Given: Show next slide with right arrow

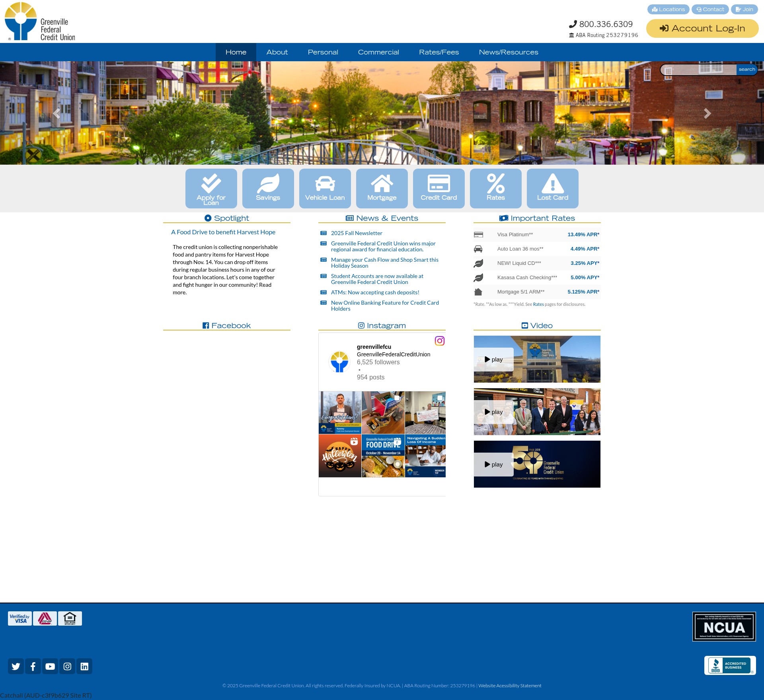Looking at the screenshot, I should coord(707,114).
